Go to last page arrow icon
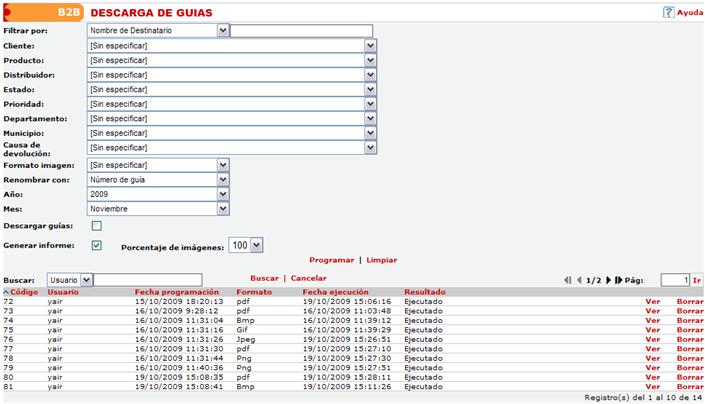The height and width of the screenshot is (404, 705). point(618,280)
